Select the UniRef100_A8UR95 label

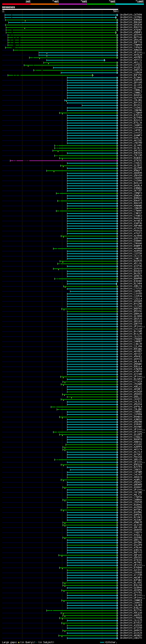click(131, 173)
